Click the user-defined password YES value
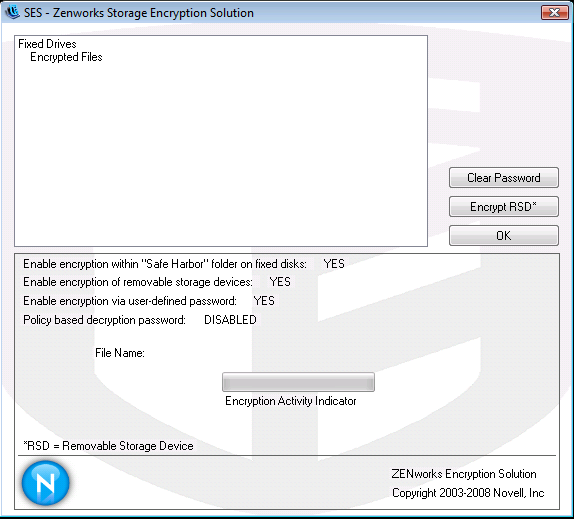This screenshot has height=519, width=574. (x=264, y=301)
